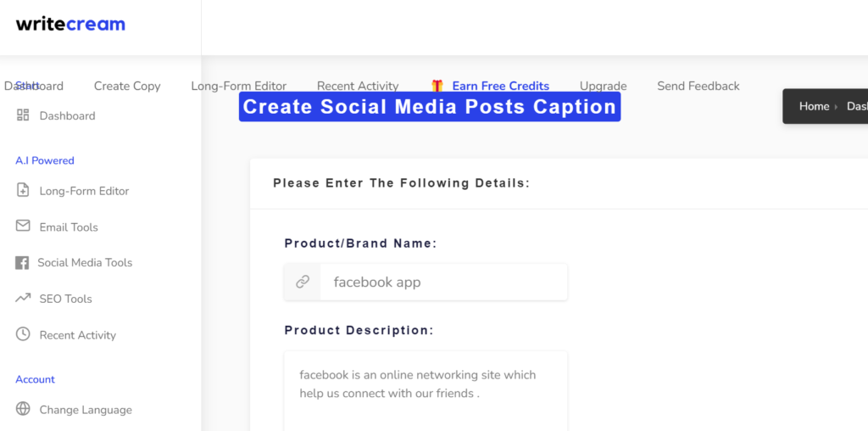868x431 pixels.
Task: Click the SEO Tools trending arrow icon
Action: (x=23, y=299)
